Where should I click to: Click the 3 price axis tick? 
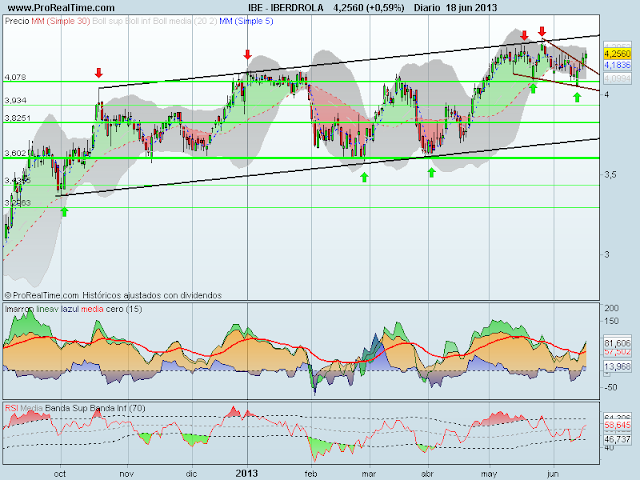pyautogui.click(x=607, y=254)
